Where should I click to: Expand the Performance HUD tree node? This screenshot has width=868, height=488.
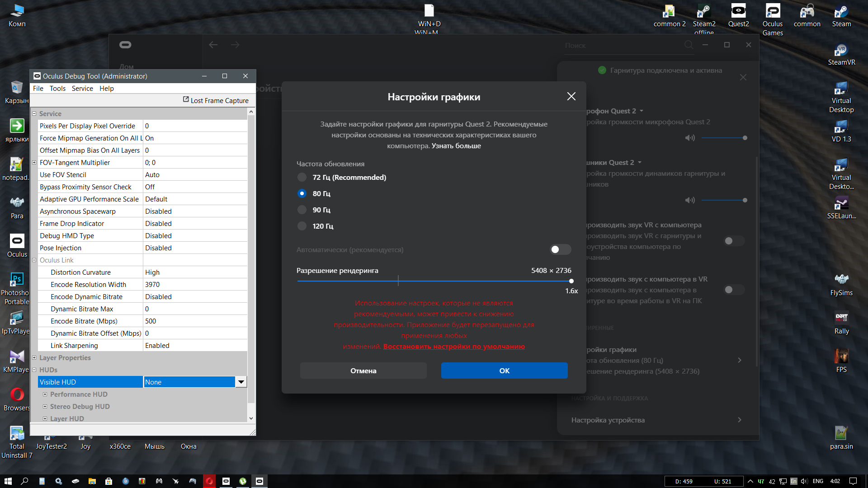coord(45,394)
